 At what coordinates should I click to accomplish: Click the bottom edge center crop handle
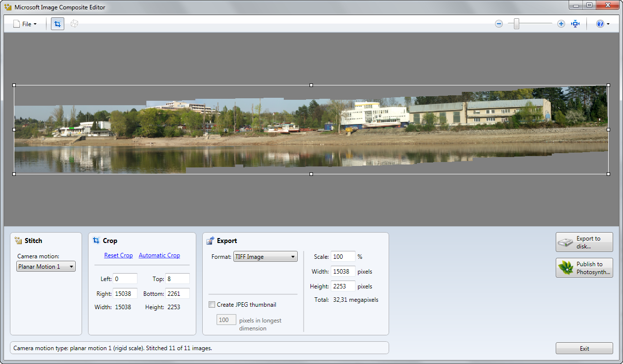pos(311,174)
